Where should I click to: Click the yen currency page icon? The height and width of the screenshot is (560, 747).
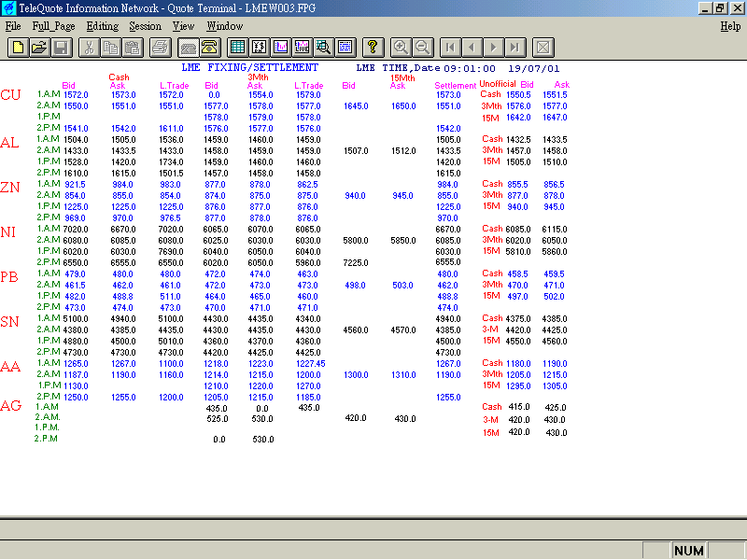point(260,47)
